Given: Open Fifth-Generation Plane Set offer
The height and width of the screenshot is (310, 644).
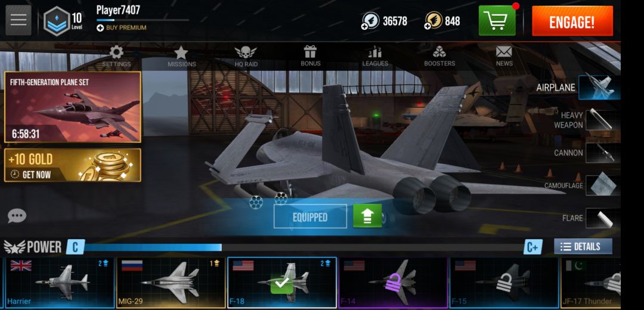Looking at the screenshot, I should [73, 107].
